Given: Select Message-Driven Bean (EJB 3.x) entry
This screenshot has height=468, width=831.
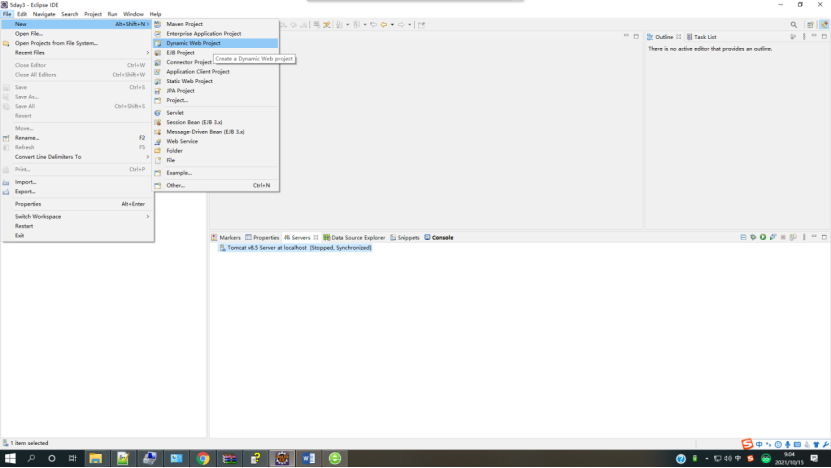Looking at the screenshot, I should 215,131.
